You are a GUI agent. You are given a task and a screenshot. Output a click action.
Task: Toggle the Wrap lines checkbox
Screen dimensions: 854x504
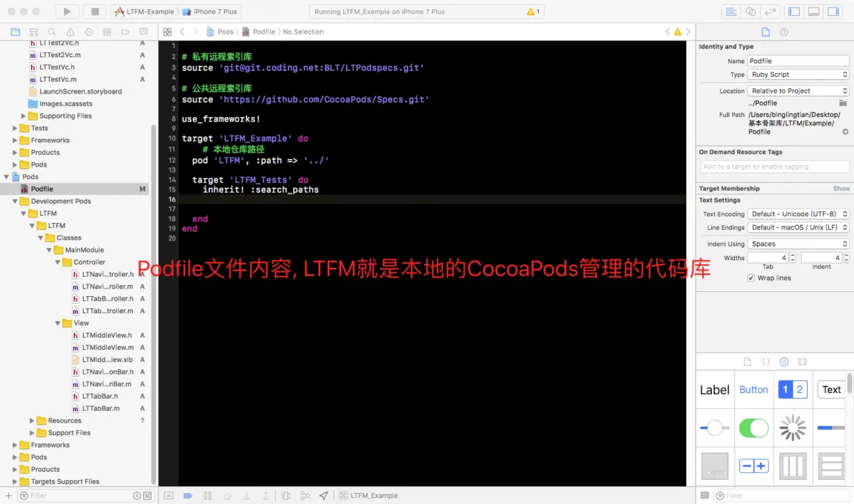[751, 278]
